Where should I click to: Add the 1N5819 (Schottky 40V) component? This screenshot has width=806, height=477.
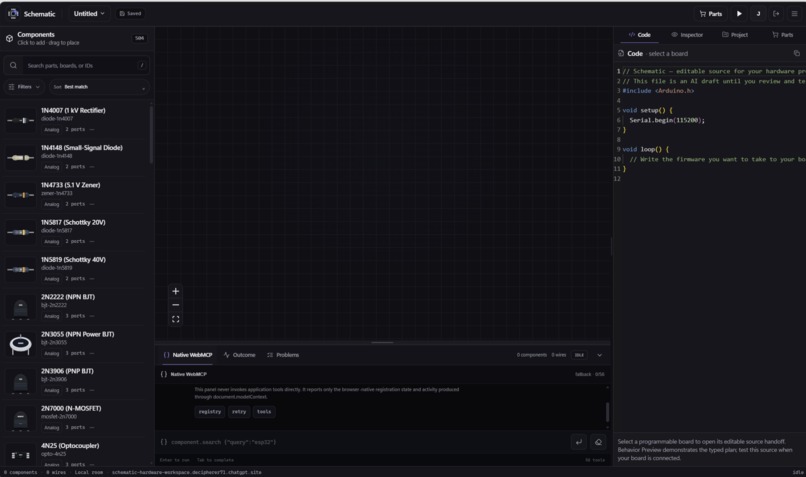77,269
